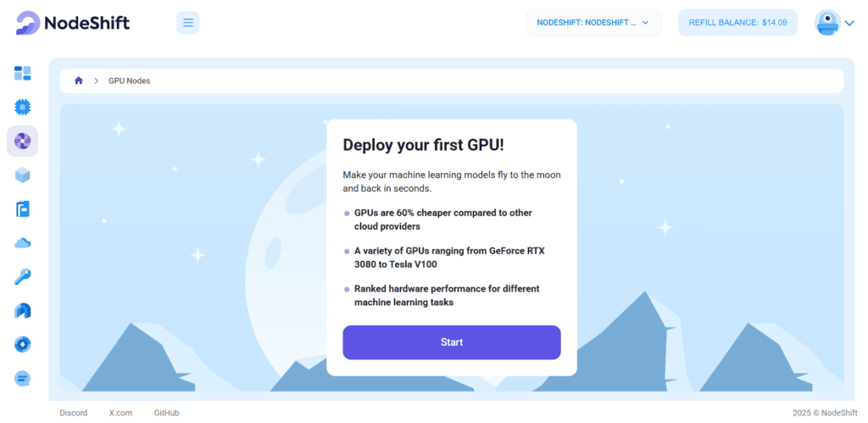Open the dashboard grid icon in sidebar
The image size is (868, 423).
pyautogui.click(x=22, y=73)
